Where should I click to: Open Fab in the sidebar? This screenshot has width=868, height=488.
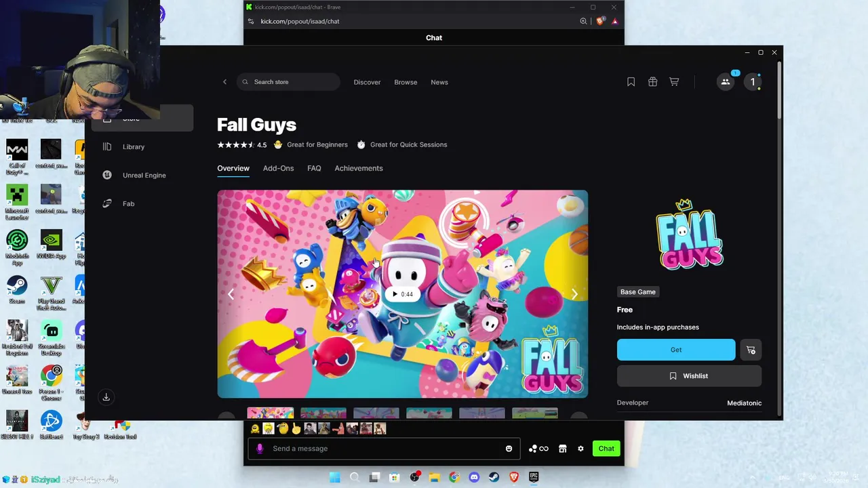[x=142, y=204]
